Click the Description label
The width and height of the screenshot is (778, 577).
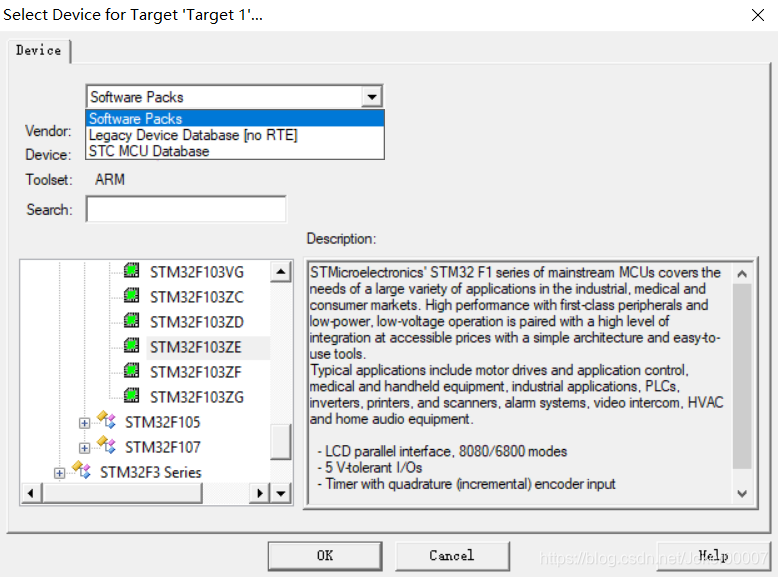point(341,239)
